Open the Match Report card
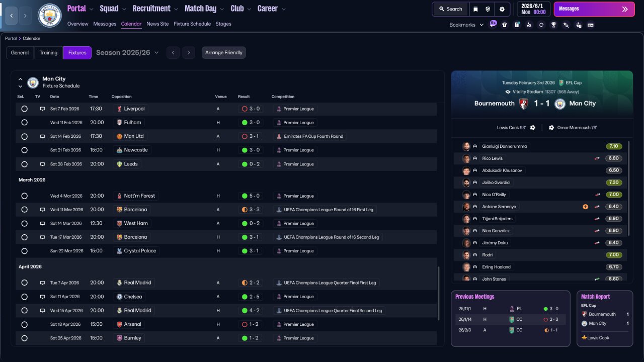644x362 pixels. click(605, 318)
